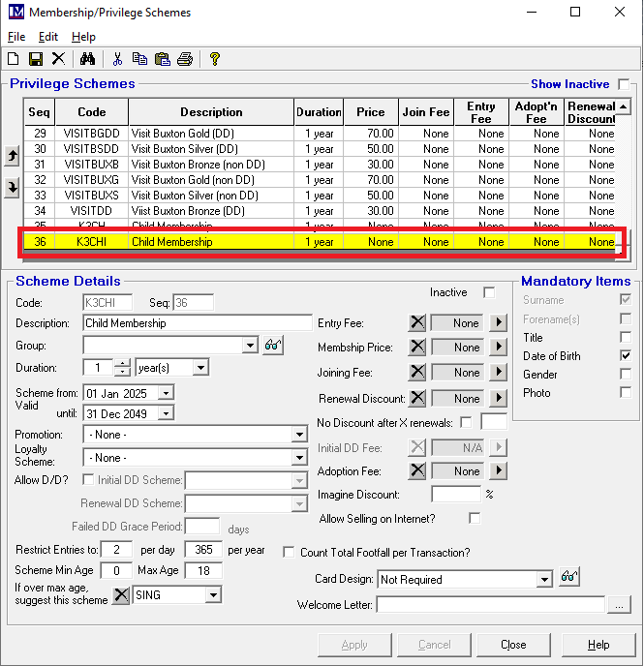Clear Adoption Fee with its X button

click(417, 470)
